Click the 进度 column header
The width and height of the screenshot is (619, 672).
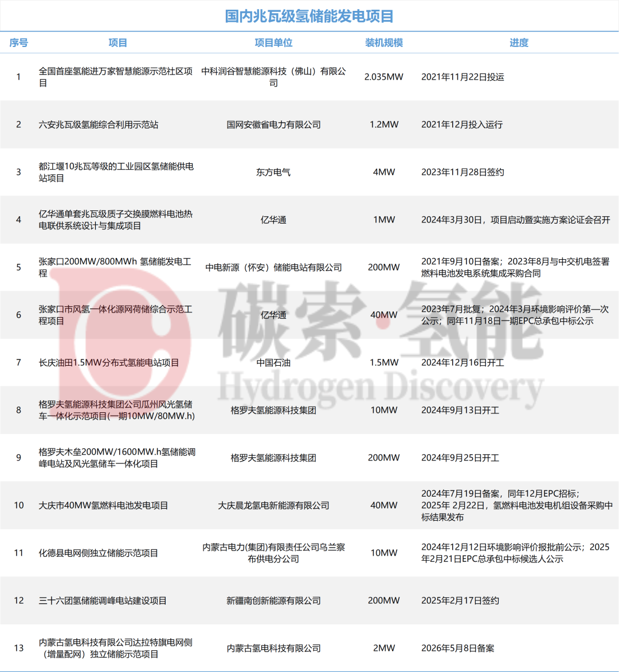pos(519,43)
